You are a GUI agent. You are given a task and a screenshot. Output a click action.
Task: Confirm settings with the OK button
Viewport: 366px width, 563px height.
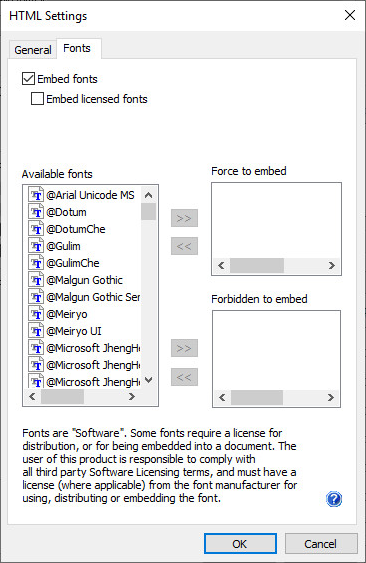(x=240, y=544)
